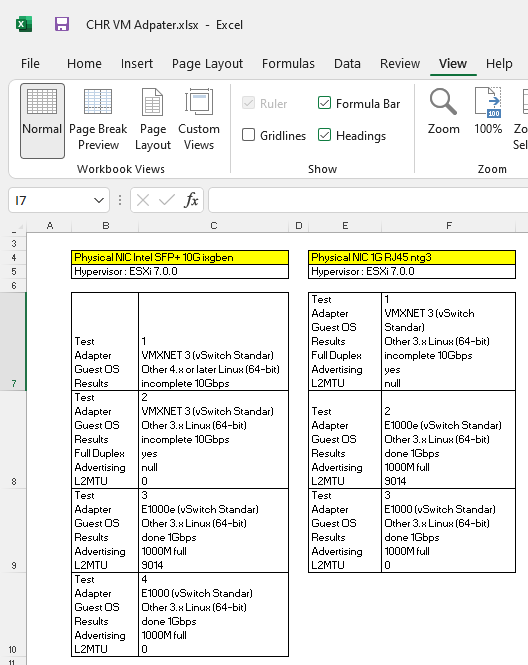This screenshot has width=528, height=665.
Task: Click cell 'Physical NIC 1G RJ45 ntg3'
Action: tap(412, 257)
